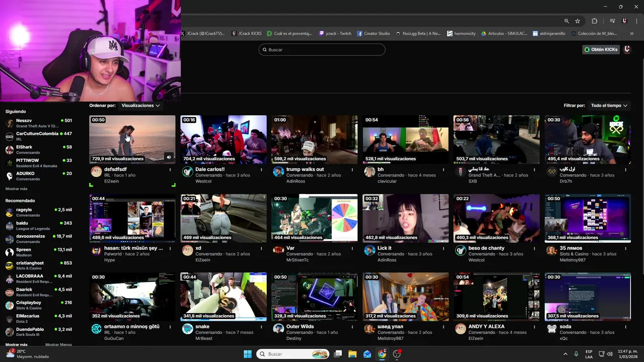
Task: Open the Noiz.gg Beta bookmark
Action: pos(418,34)
